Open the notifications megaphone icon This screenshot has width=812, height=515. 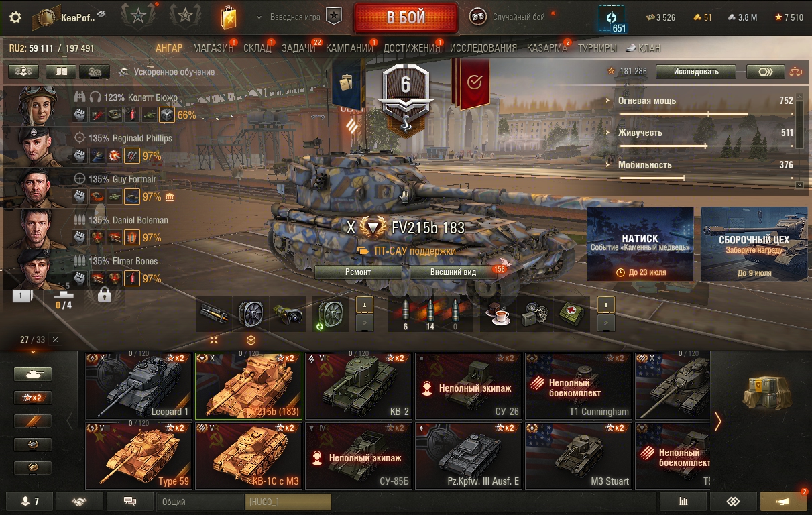click(x=783, y=502)
